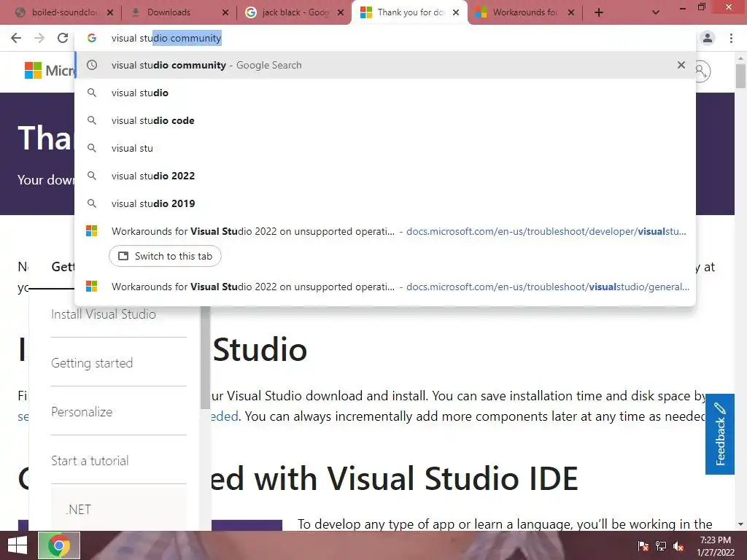Viewport: 747px width, 560px height.
Task: Click the blue Feedback button
Action: [720, 434]
